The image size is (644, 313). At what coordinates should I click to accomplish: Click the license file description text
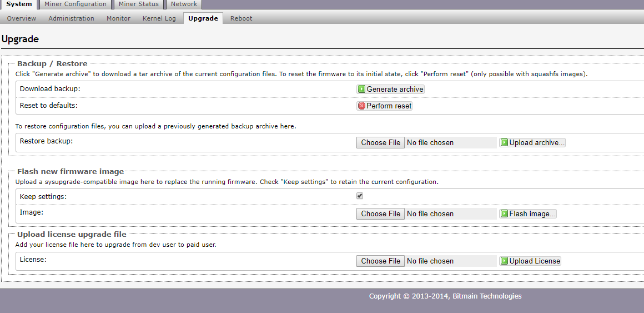click(x=116, y=245)
